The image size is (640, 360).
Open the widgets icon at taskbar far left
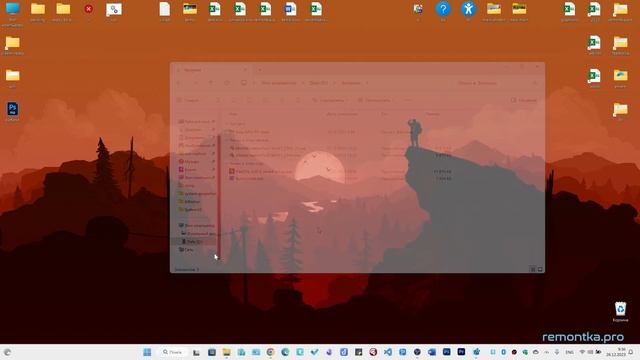click(7, 352)
